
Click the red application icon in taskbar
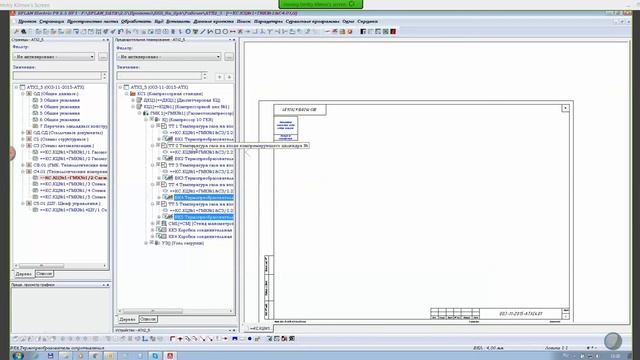[170, 356]
